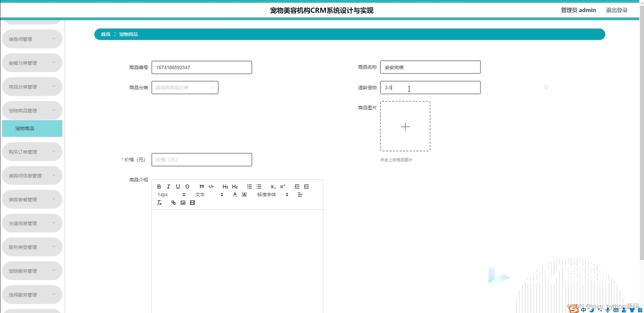
Task: Open the 宠物服务管理 sidebar menu
Action: [32, 271]
